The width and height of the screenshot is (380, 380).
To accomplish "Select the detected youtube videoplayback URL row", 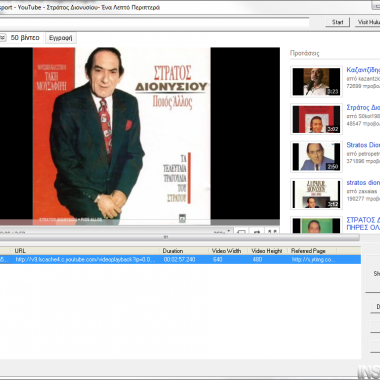I will [180, 259].
